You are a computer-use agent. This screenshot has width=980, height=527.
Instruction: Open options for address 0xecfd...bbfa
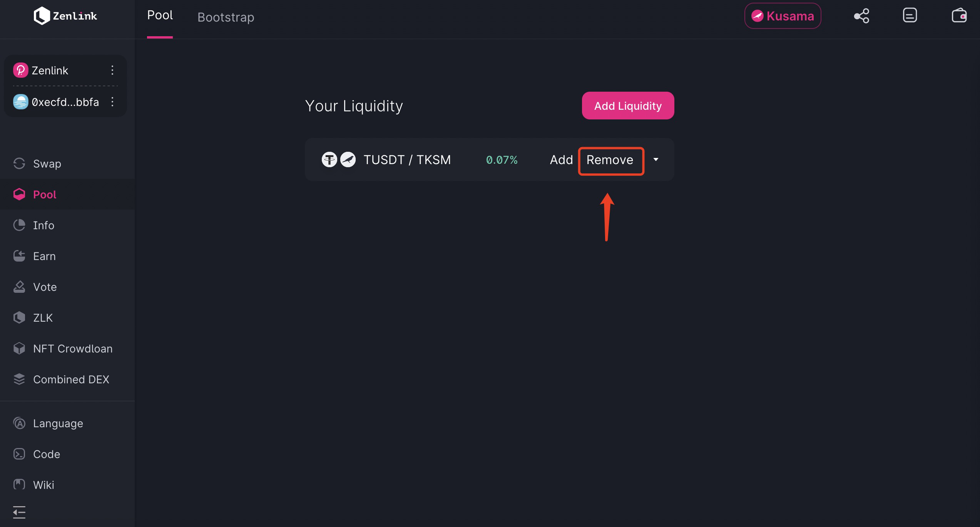(x=112, y=102)
